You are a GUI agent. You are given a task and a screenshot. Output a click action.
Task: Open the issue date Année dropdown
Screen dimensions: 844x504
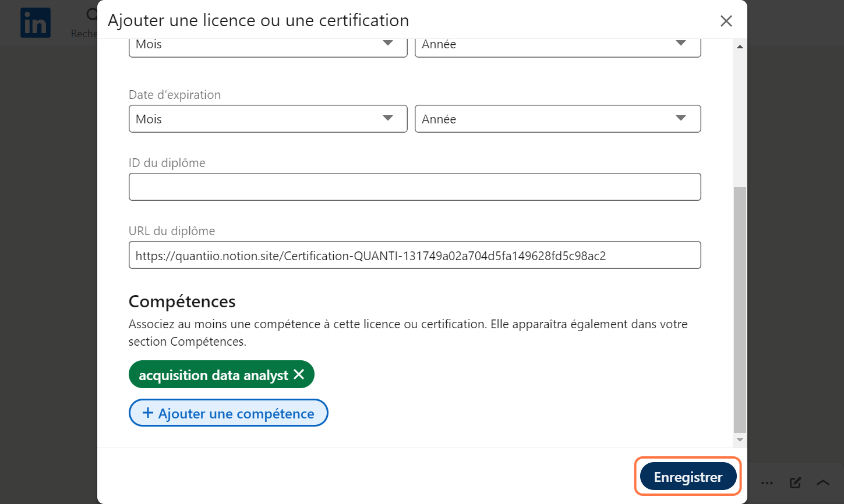(x=557, y=47)
